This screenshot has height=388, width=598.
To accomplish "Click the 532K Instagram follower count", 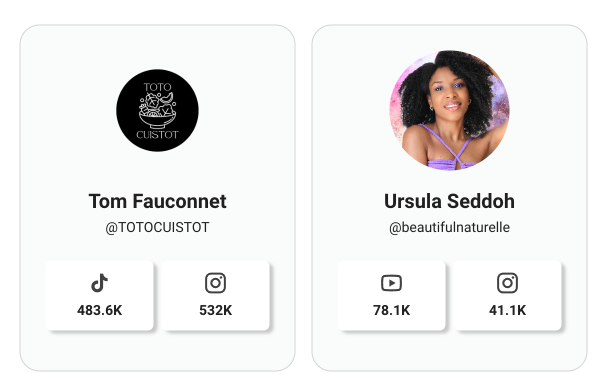I will 215,310.
